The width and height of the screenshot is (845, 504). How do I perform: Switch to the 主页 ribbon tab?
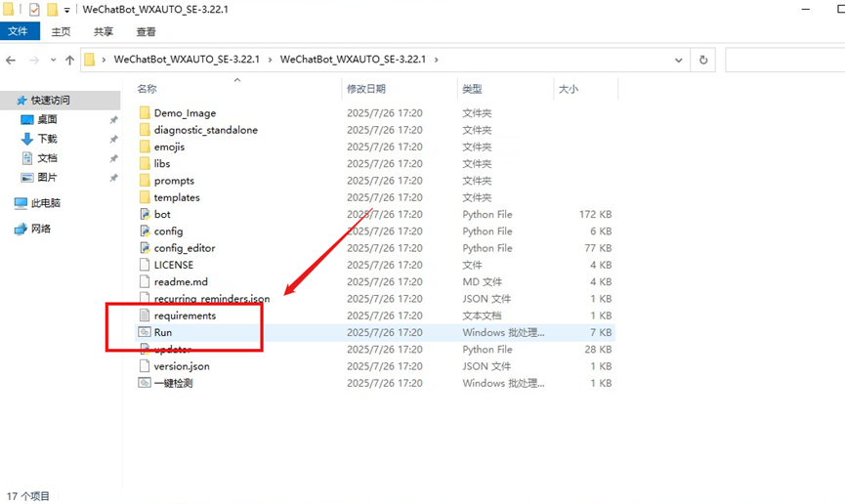pyautogui.click(x=61, y=32)
